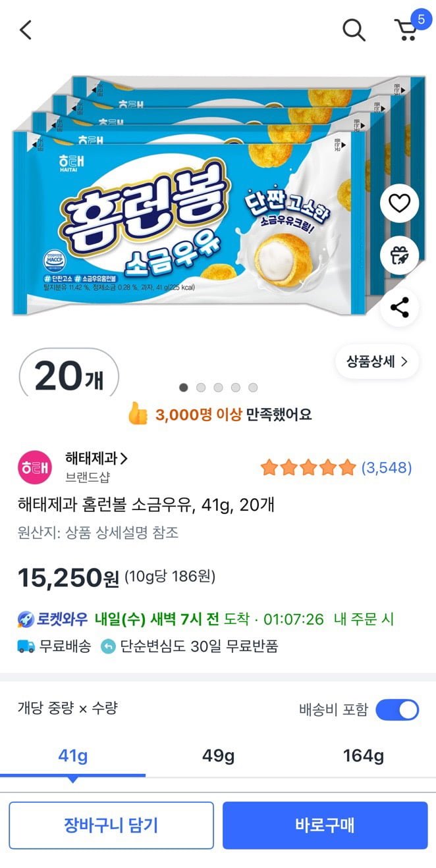Select the 41g weight tab
The width and height of the screenshot is (436, 868).
coord(72,756)
